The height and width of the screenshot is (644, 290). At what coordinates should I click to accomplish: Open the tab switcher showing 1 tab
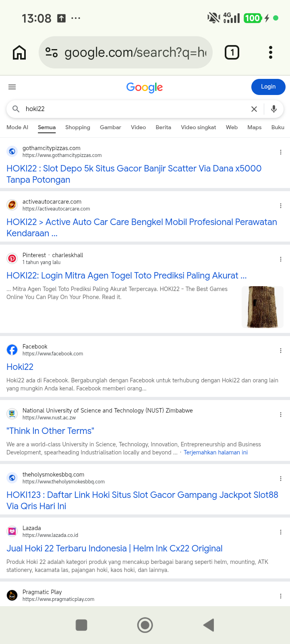(232, 52)
